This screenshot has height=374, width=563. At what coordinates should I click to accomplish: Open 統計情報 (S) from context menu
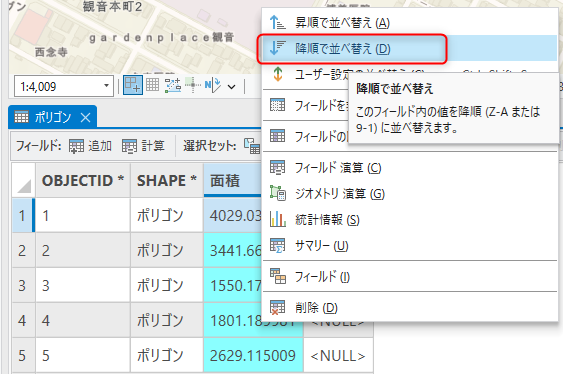coord(410,219)
